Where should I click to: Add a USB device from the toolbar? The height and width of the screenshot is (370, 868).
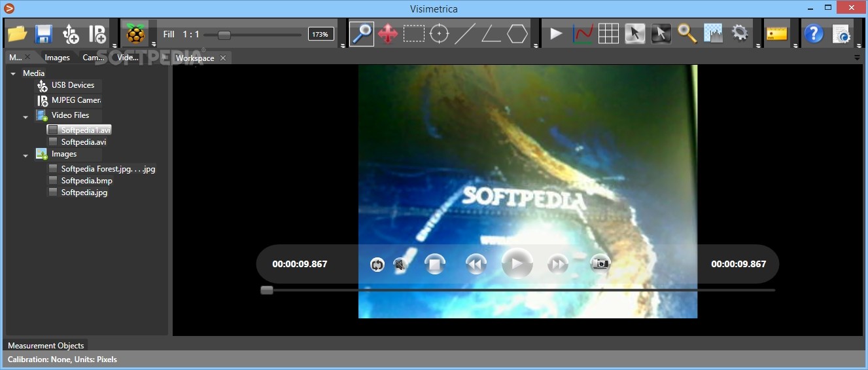(70, 33)
